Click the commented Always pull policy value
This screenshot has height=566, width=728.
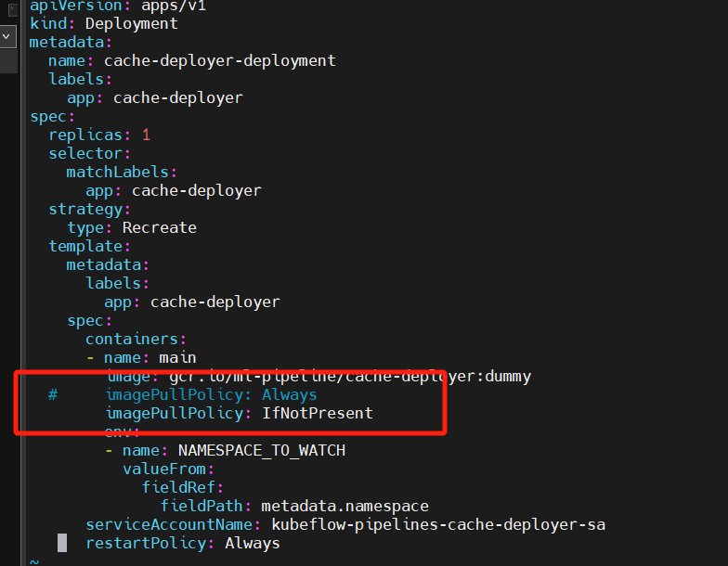(x=290, y=395)
